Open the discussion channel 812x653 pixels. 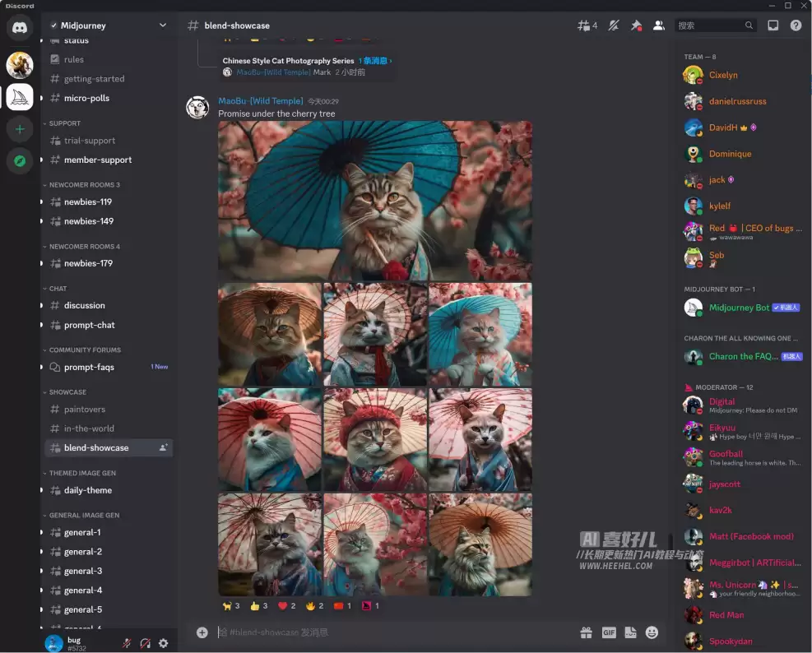point(109,305)
